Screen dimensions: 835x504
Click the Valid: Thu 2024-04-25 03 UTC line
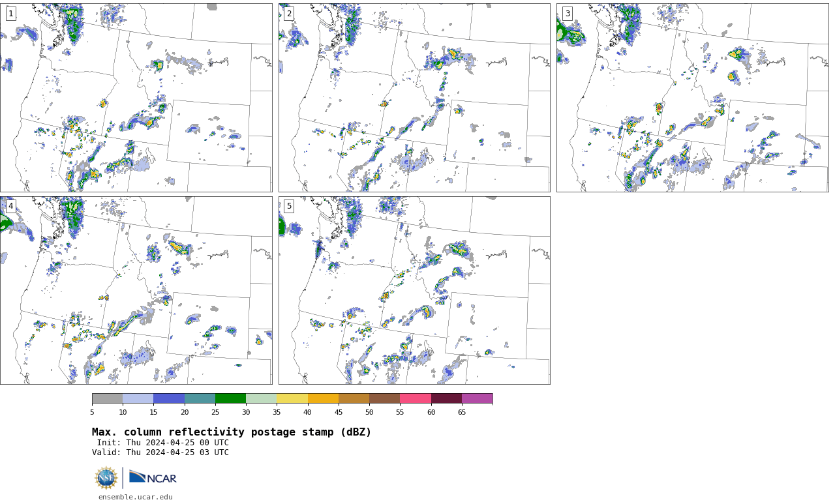click(x=160, y=452)
